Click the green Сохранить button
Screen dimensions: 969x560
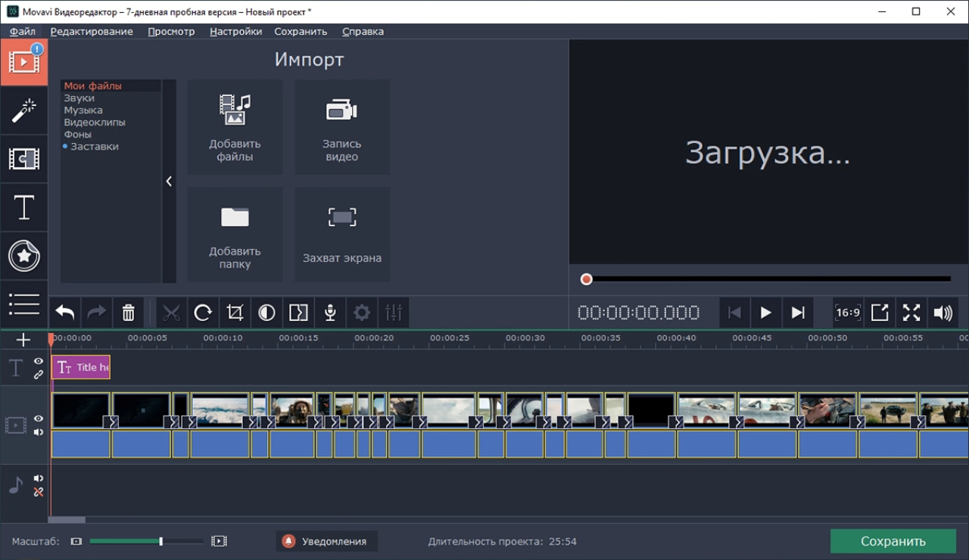click(893, 541)
